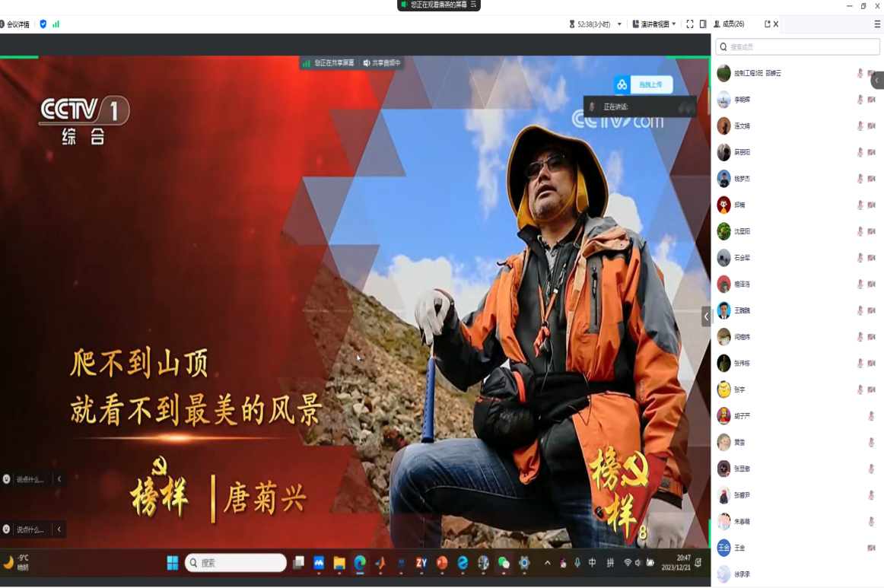The image size is (884, 588).
Task: Select the 成员(26) members tab
Action: point(729,24)
